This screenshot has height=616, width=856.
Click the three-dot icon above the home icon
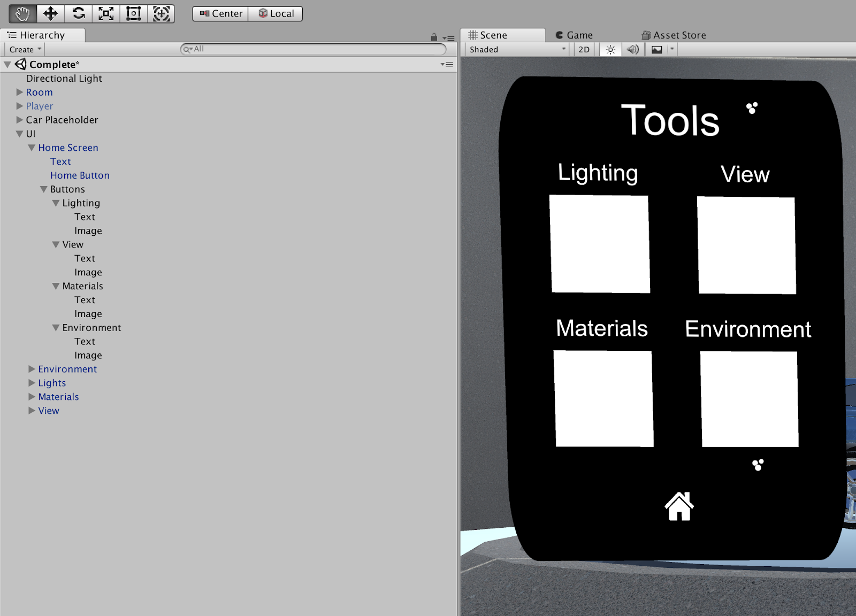point(758,465)
